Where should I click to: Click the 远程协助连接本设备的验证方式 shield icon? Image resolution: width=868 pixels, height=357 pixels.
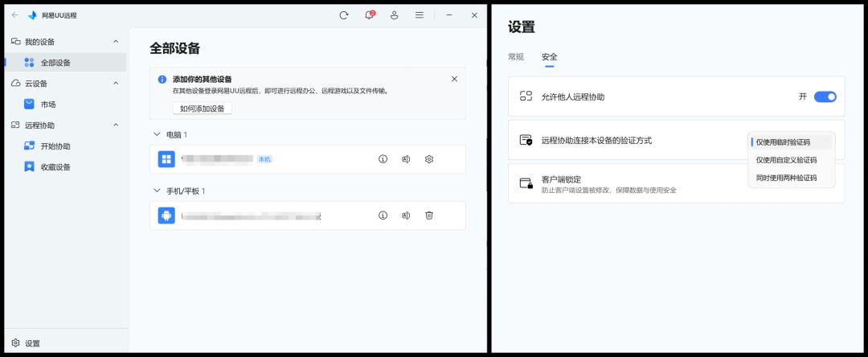click(526, 140)
